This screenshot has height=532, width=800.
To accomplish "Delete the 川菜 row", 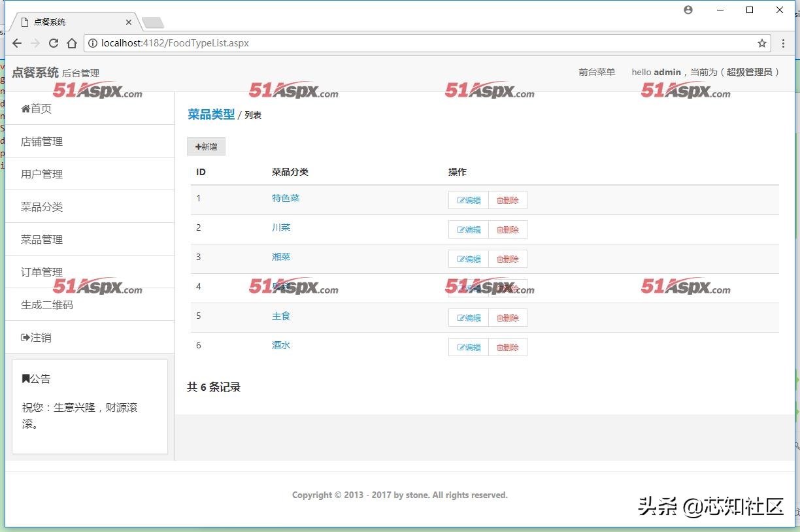I will pyautogui.click(x=508, y=229).
